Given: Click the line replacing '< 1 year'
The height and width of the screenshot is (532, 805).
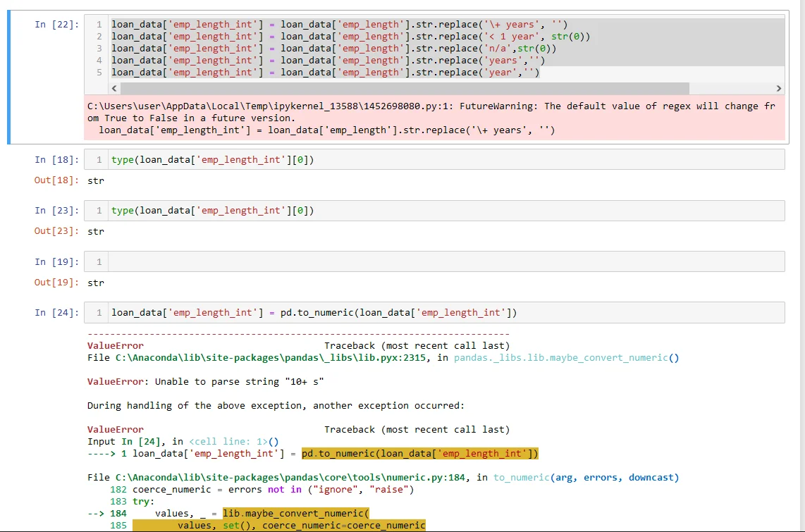Looking at the screenshot, I should pos(350,37).
